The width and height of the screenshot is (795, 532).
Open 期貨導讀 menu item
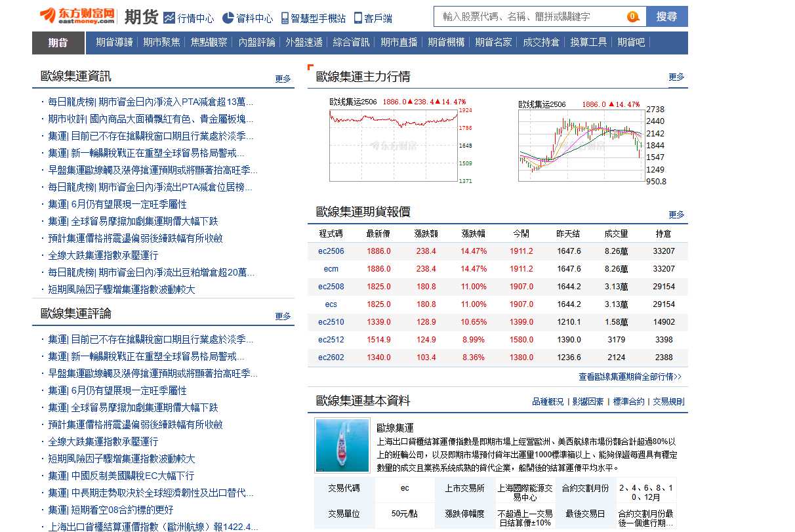114,43
